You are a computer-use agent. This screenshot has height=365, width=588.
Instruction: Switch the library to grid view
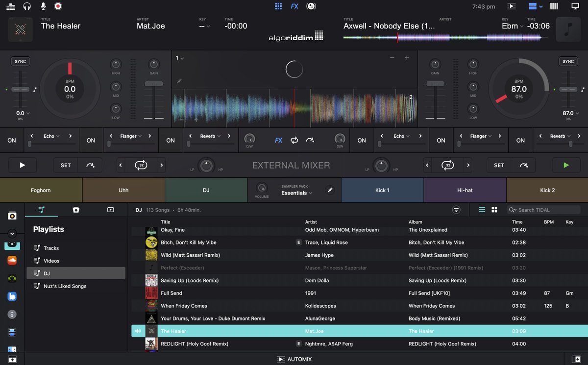(494, 210)
